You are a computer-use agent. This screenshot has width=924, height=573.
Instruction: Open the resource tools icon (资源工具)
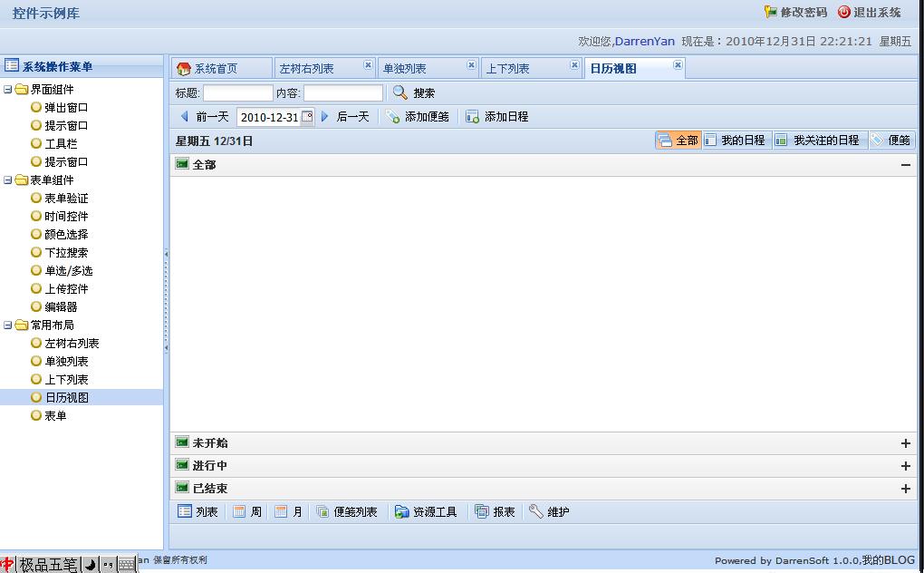401,512
